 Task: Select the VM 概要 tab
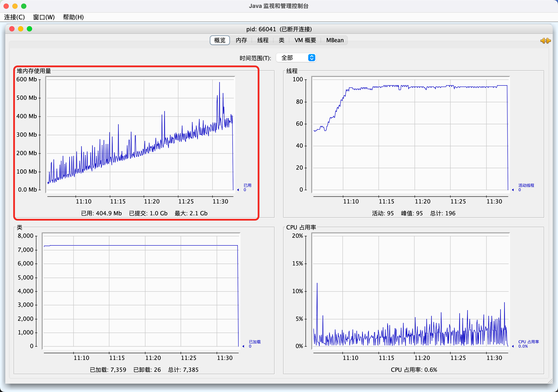point(305,40)
